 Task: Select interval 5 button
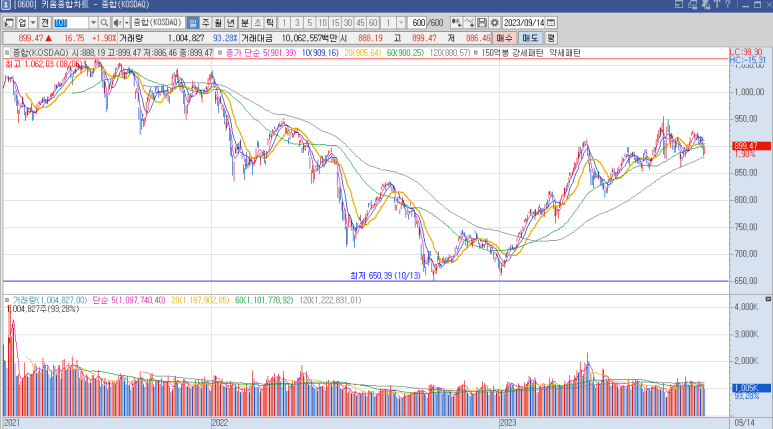click(x=310, y=23)
